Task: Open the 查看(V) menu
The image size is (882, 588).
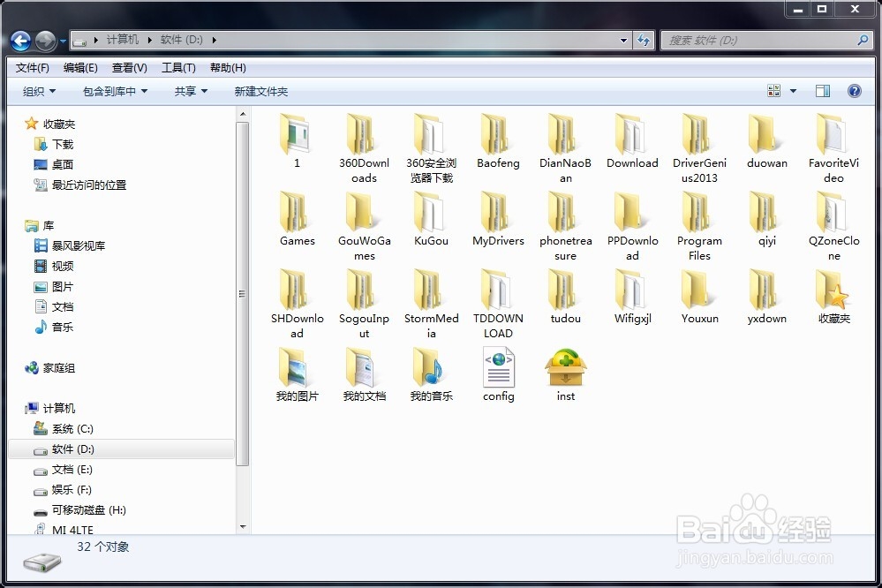Action: (130, 67)
